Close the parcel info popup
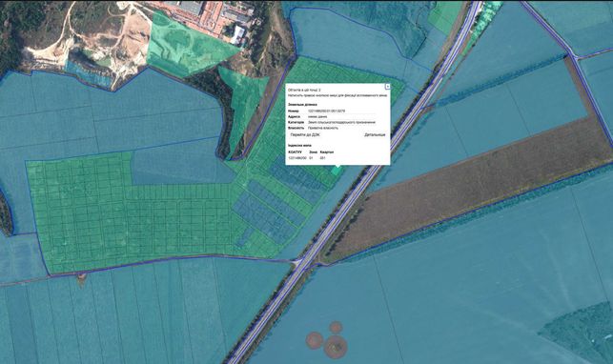 tap(387, 87)
